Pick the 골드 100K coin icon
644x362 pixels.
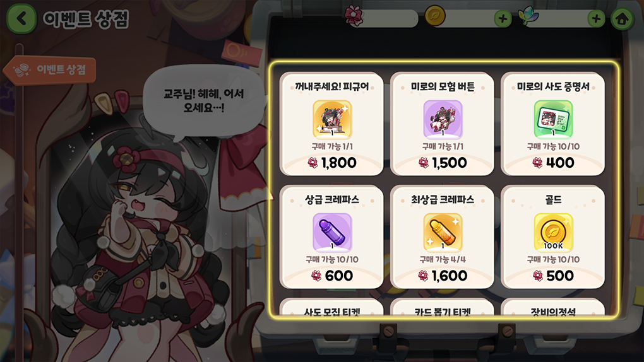[x=553, y=232]
